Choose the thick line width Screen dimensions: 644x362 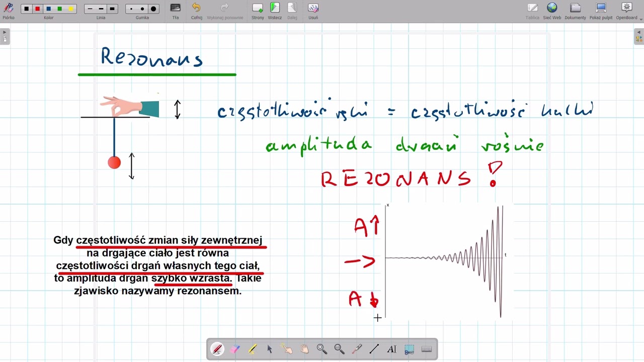(112, 9)
